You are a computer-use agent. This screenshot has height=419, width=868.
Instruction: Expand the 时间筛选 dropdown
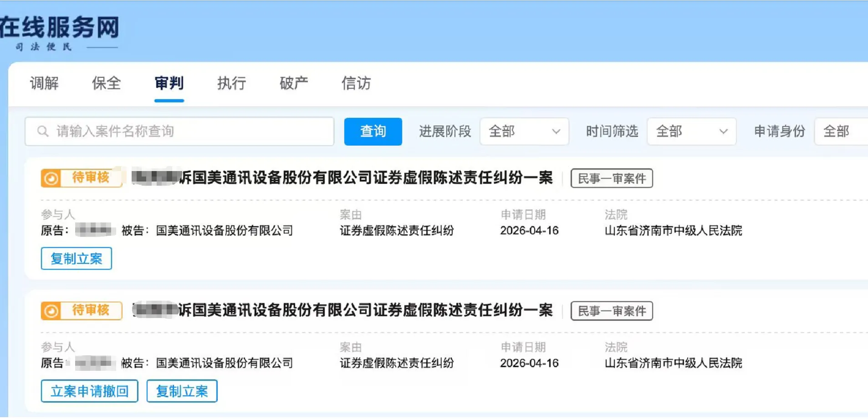691,131
